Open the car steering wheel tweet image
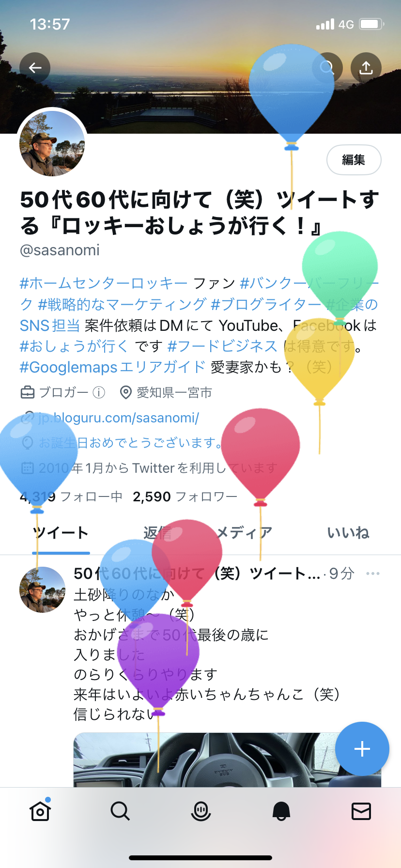 228,759
